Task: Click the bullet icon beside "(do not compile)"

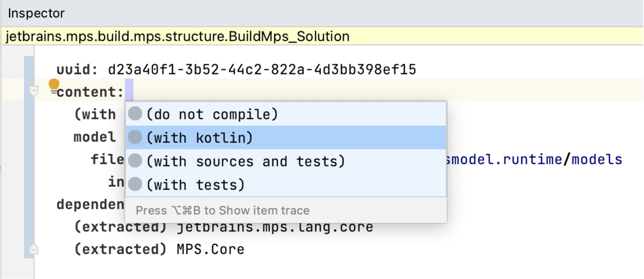Action: (x=135, y=114)
